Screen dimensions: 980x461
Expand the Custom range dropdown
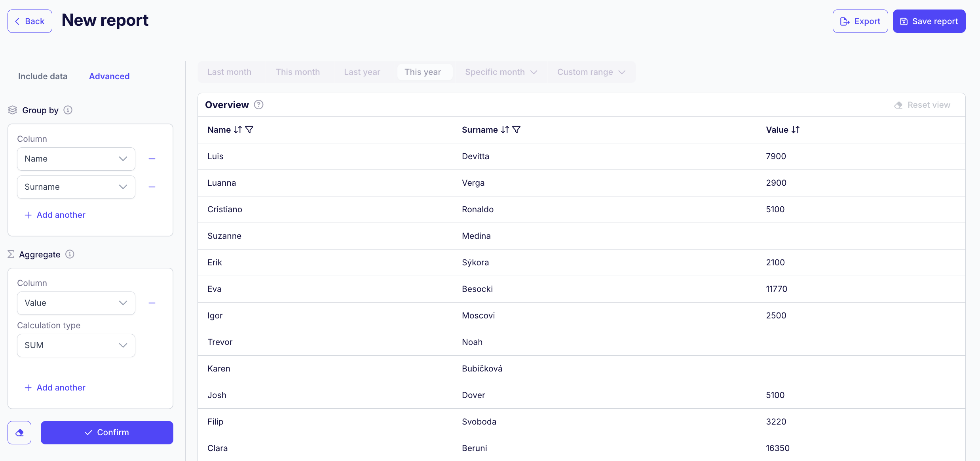(x=591, y=72)
